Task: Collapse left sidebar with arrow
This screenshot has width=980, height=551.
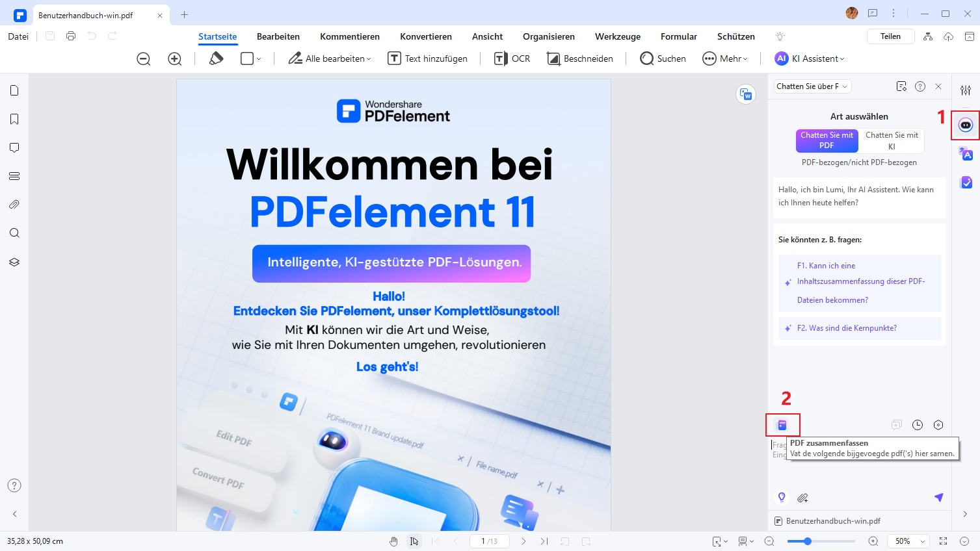Action: coord(14,514)
